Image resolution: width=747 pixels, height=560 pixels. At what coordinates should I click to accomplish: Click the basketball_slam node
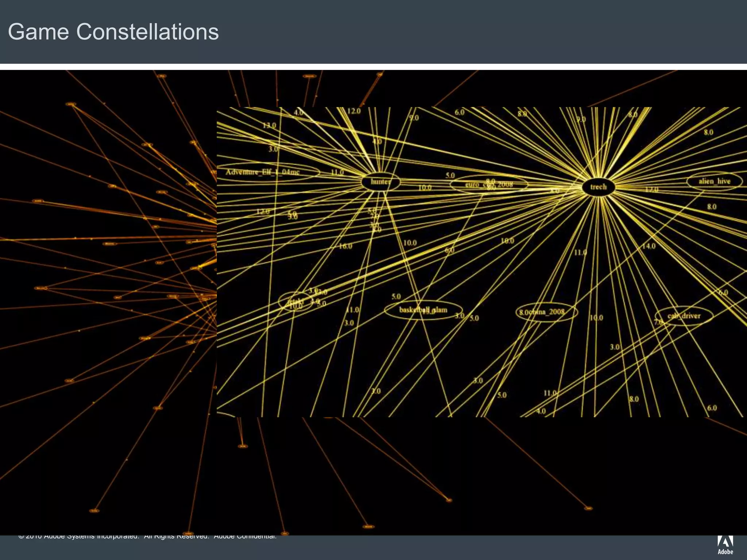(x=423, y=310)
